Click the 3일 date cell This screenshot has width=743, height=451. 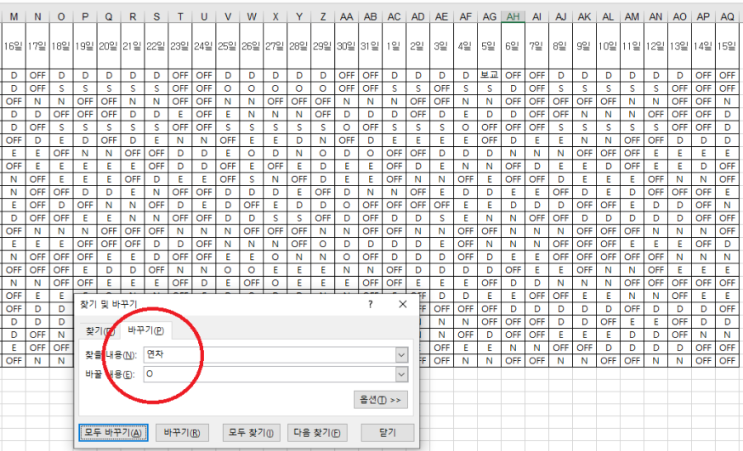click(442, 46)
